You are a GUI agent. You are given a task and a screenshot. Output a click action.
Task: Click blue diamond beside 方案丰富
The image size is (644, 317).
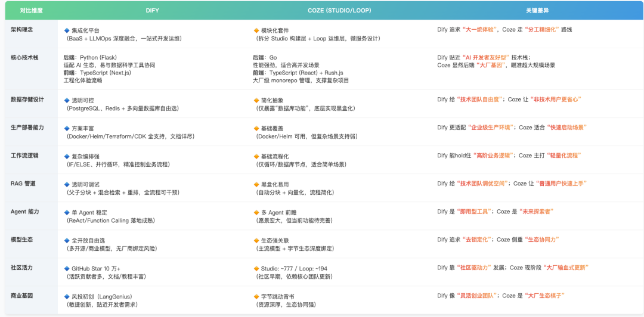tap(67, 128)
